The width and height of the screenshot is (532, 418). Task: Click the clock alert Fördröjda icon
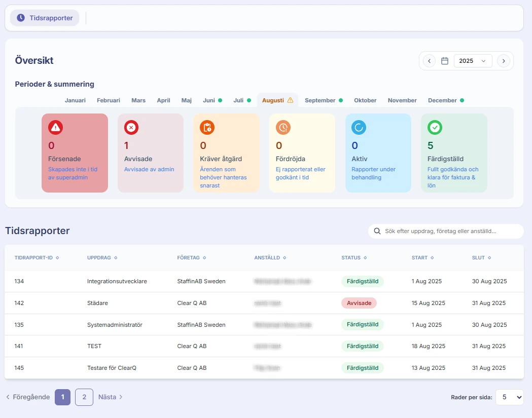[x=283, y=128]
